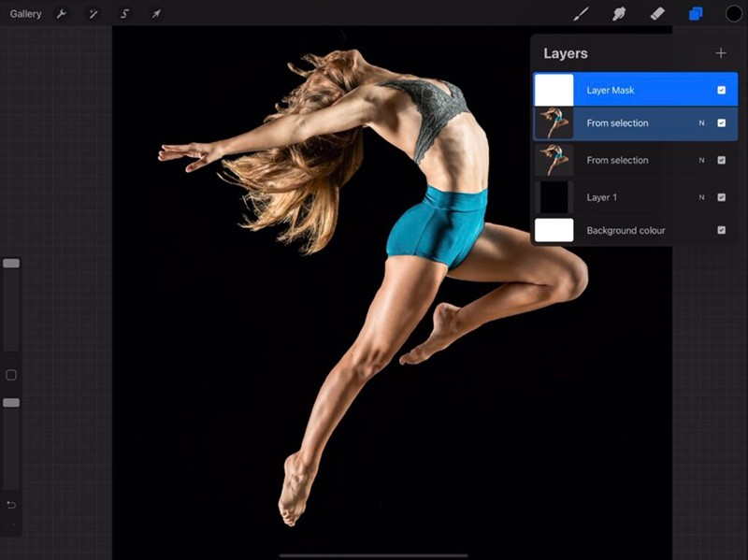This screenshot has height=560, width=748.
Task: Toggle visibility of the Layer 1 layer
Action: [x=722, y=197]
